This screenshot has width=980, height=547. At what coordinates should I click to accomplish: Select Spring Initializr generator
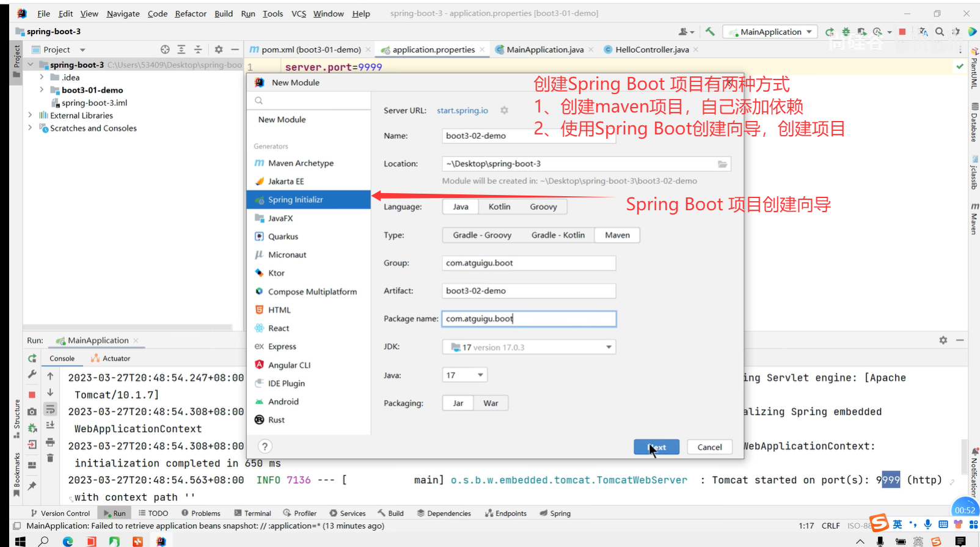tap(309, 200)
